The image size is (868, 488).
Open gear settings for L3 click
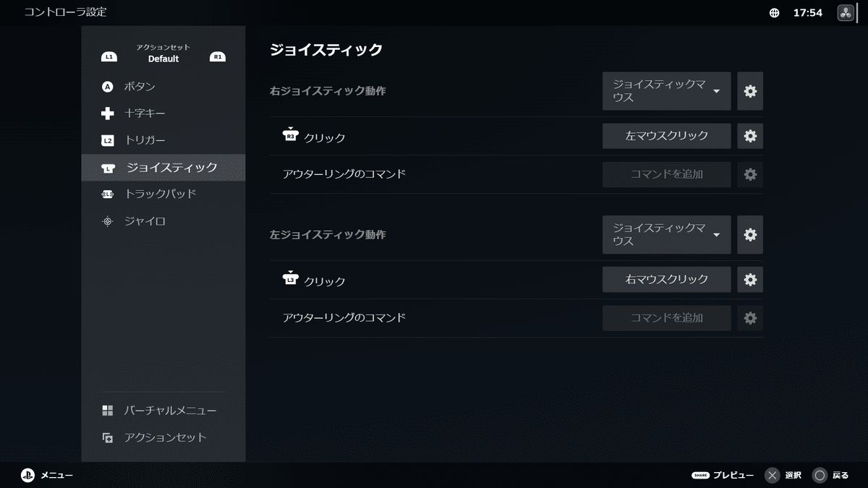point(750,280)
